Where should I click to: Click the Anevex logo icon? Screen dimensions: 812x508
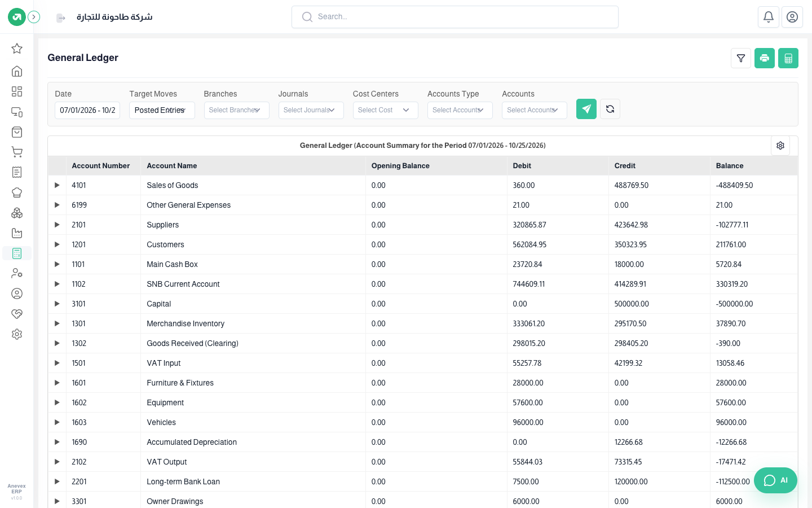pyautogui.click(x=17, y=17)
